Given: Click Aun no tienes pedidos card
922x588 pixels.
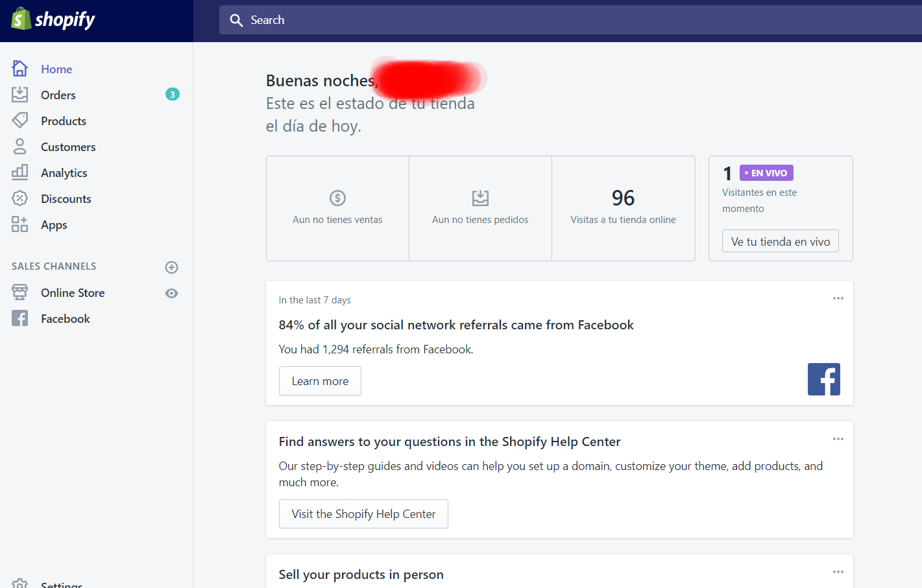Looking at the screenshot, I should (x=480, y=208).
